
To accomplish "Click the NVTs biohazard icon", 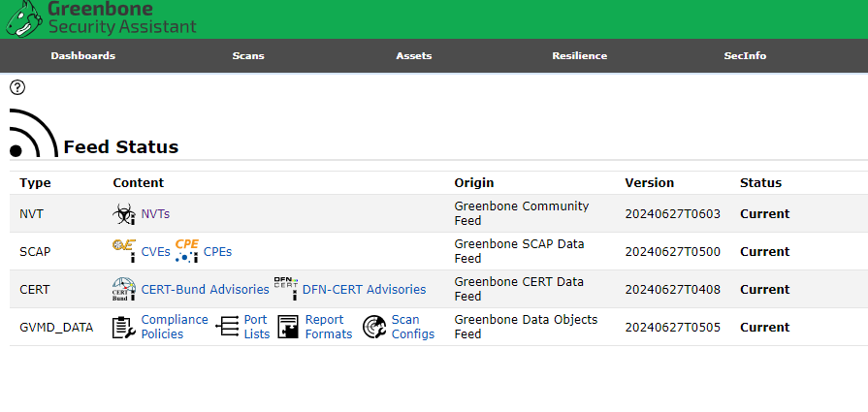I will point(124,214).
